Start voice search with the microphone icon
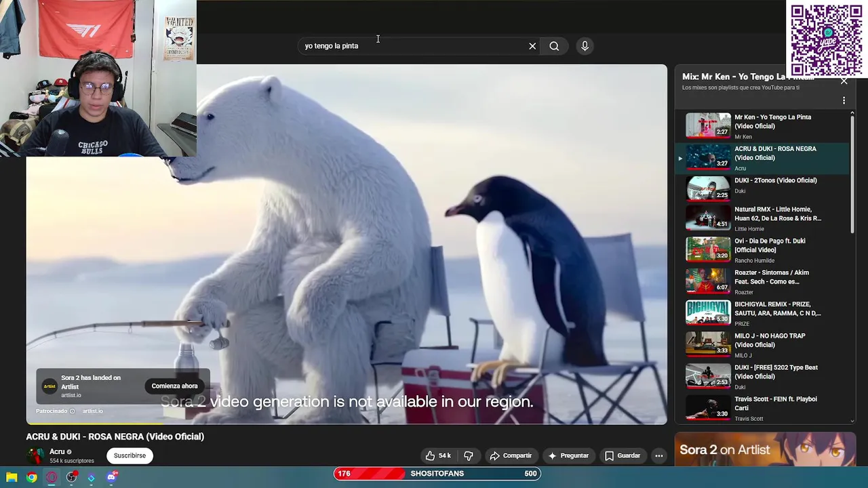Image resolution: width=868 pixels, height=488 pixels. pyautogui.click(x=585, y=46)
